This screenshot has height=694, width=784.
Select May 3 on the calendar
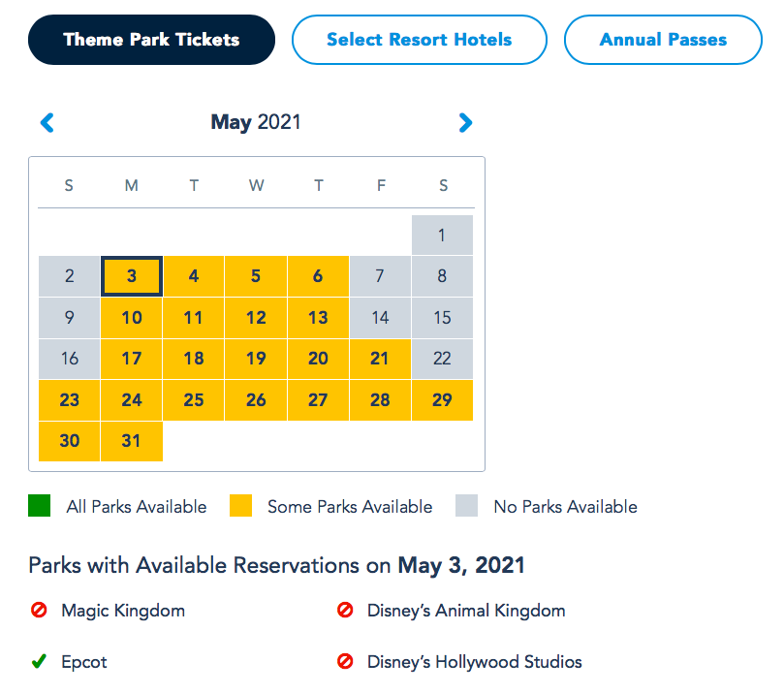[x=132, y=276]
